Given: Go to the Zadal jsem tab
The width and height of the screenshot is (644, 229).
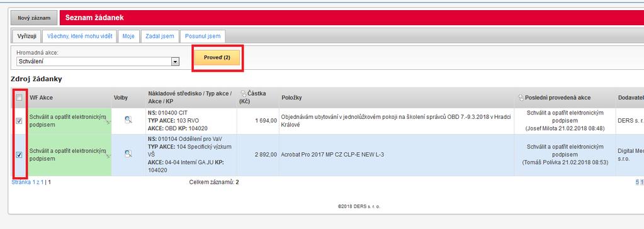Looking at the screenshot, I should [160, 36].
